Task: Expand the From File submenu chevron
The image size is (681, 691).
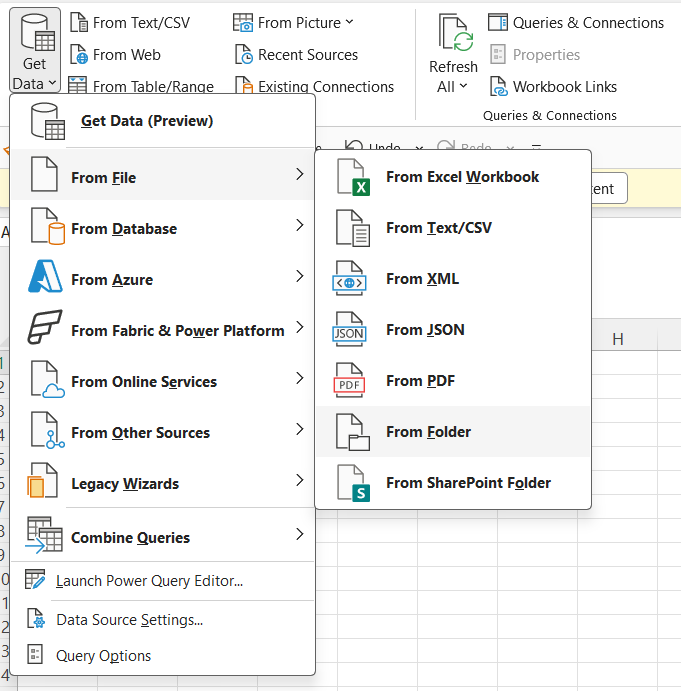Action: click(x=300, y=174)
